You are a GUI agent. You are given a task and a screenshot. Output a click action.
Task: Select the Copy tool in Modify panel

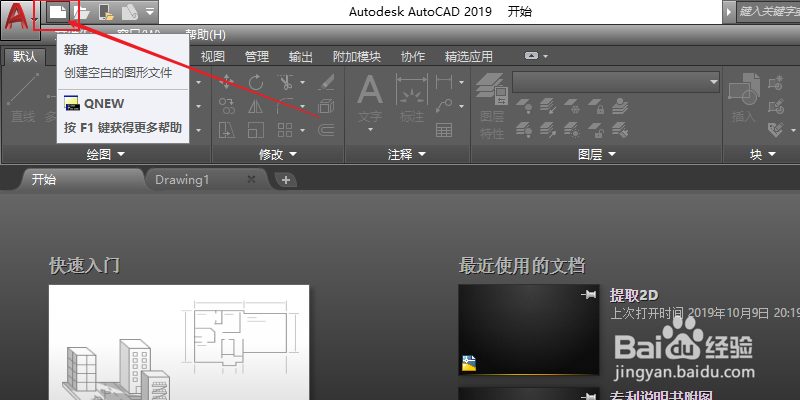227,106
